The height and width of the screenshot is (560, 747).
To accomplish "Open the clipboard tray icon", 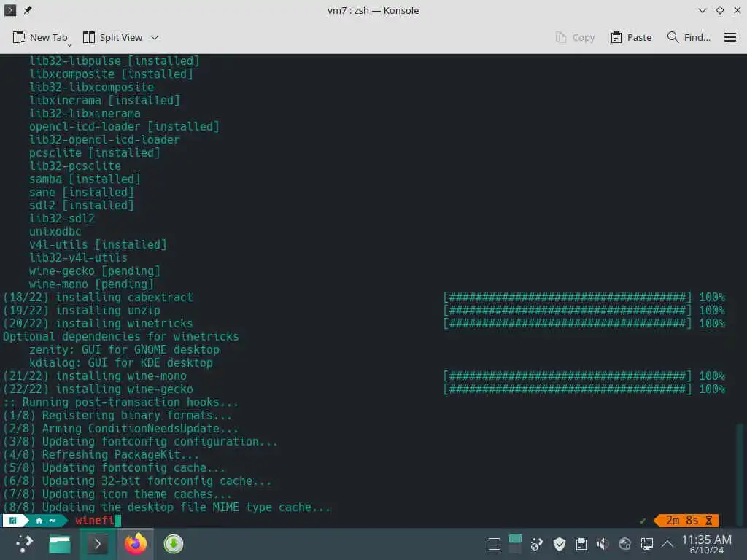I will (581, 544).
